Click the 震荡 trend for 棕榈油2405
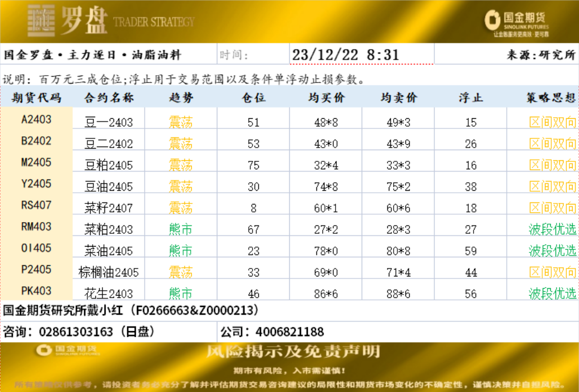579x392 pixels. point(181,272)
